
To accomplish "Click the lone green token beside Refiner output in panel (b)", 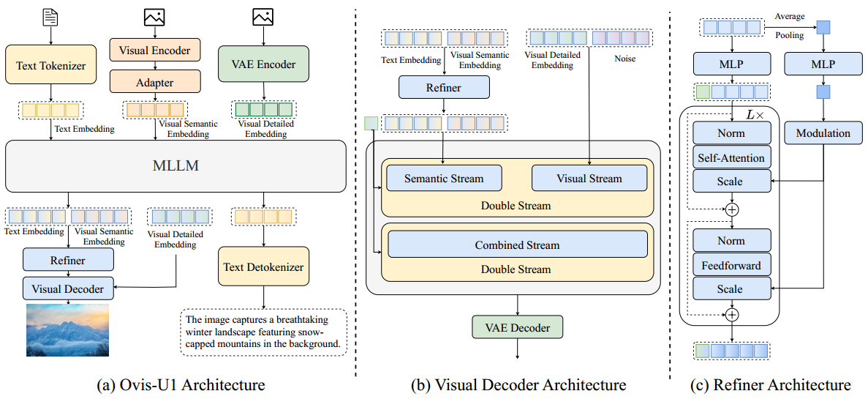I will 370,123.
